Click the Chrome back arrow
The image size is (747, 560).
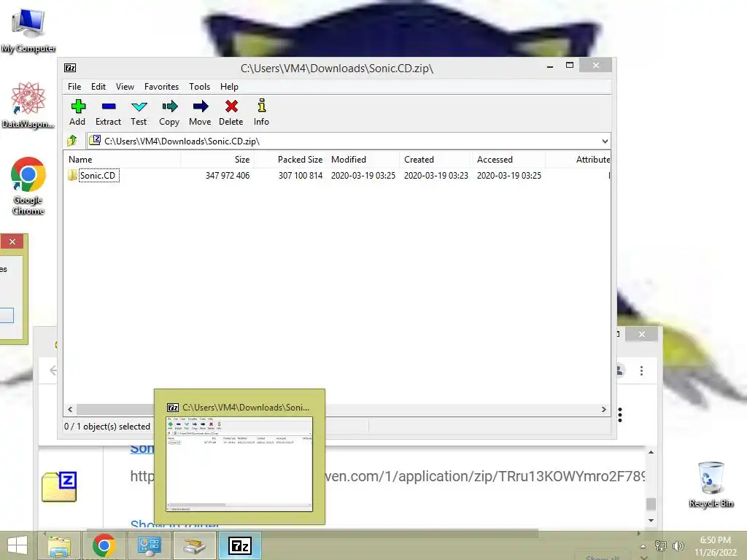pos(53,370)
